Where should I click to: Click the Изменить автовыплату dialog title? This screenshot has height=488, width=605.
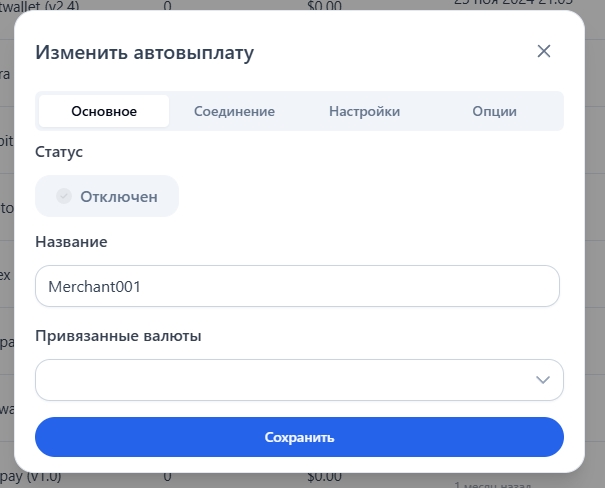144,53
